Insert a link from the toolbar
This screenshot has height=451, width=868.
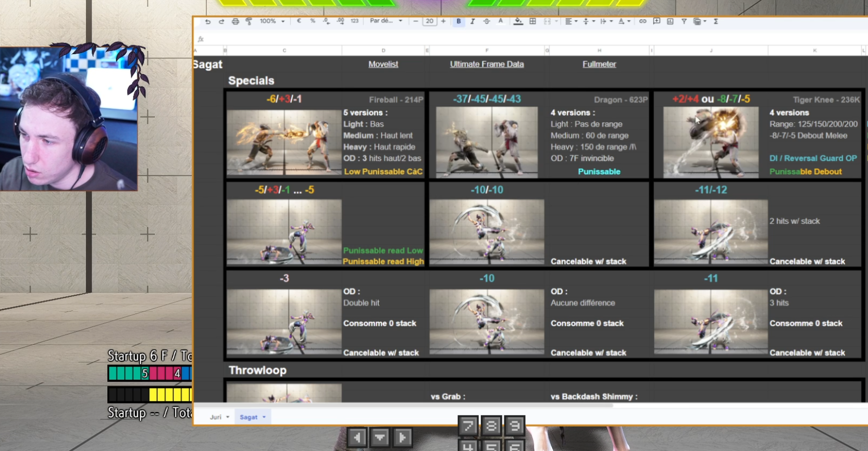point(643,21)
